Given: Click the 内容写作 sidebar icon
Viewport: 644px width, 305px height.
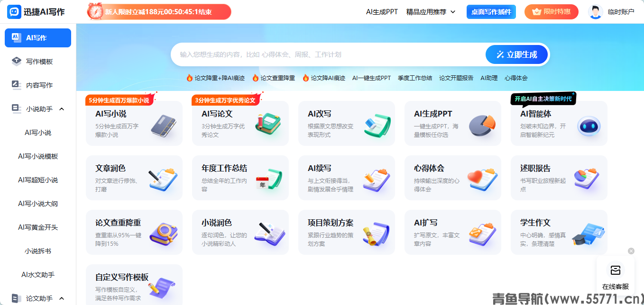Looking at the screenshot, I should coord(17,85).
